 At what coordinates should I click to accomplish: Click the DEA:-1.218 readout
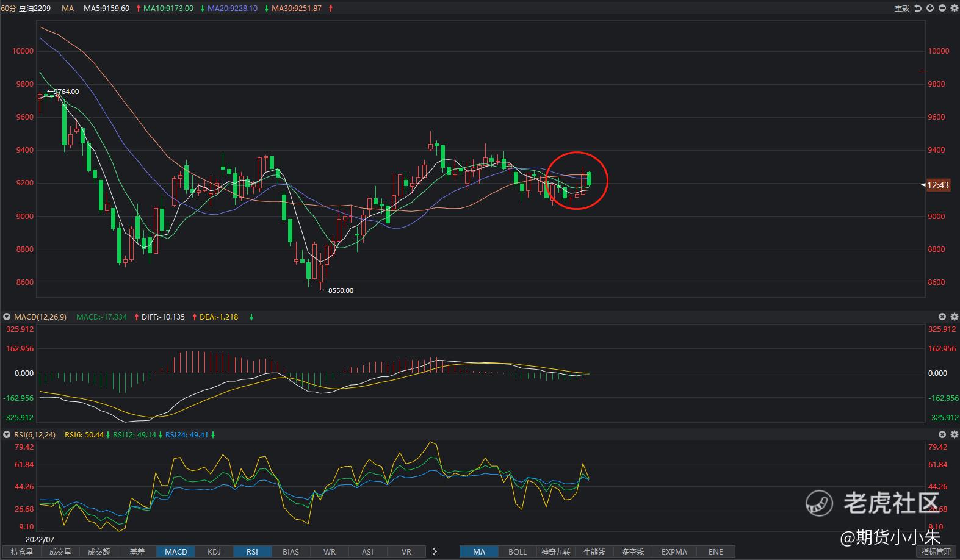point(218,317)
